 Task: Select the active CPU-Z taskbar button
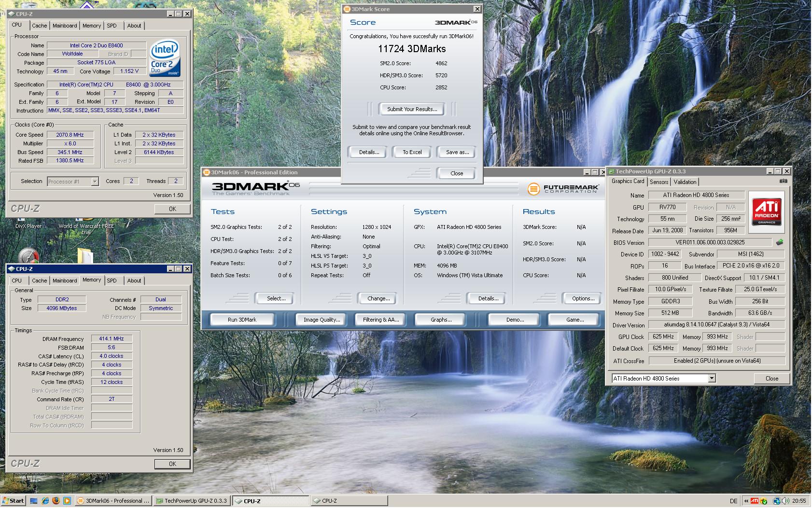[271, 501]
